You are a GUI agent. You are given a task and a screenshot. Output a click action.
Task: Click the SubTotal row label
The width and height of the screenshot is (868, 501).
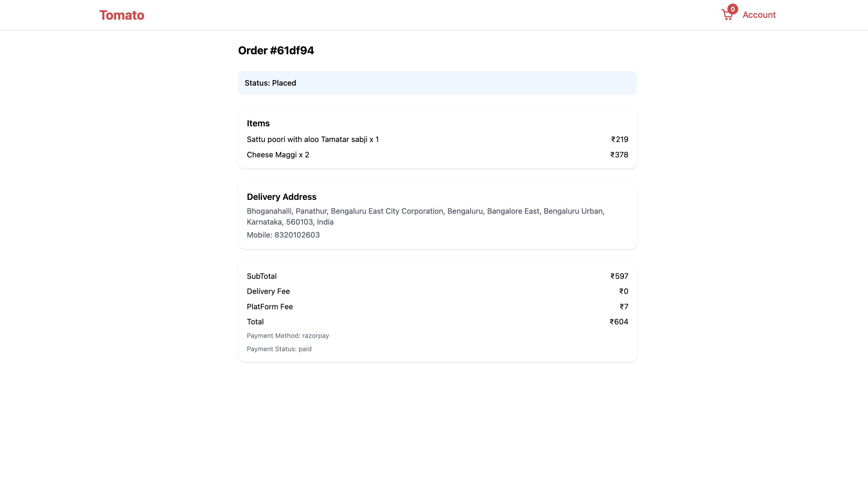[x=261, y=276]
